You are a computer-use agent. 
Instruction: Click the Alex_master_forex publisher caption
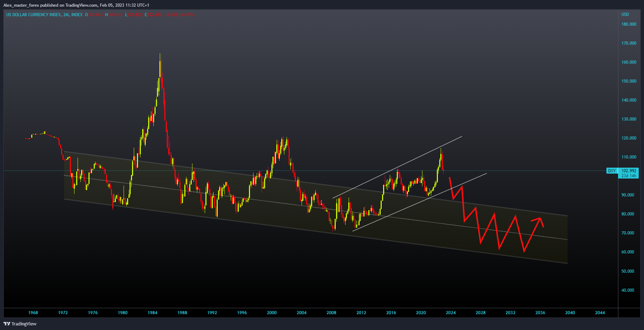coord(76,5)
